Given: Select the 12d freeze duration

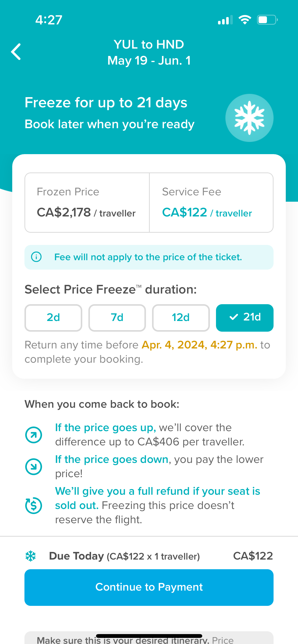Looking at the screenshot, I should tap(181, 318).
